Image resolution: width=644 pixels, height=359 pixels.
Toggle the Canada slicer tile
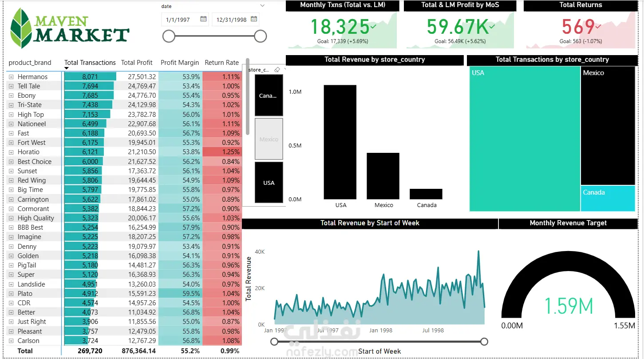click(x=269, y=96)
